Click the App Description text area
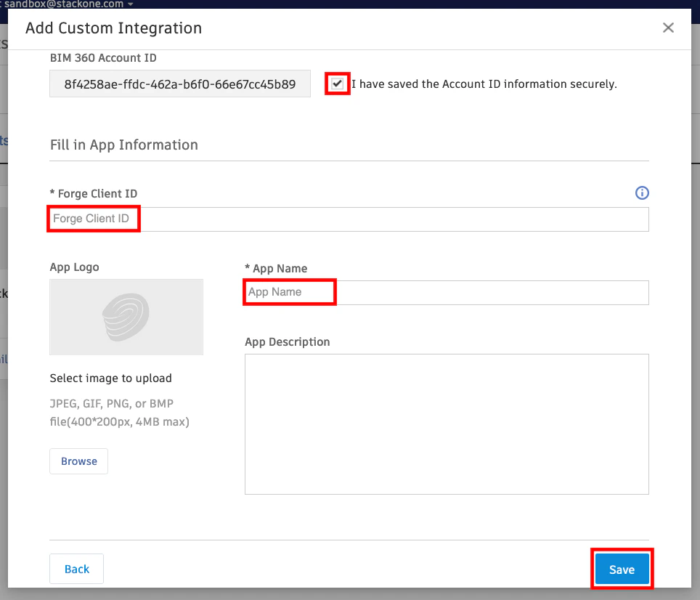Image resolution: width=700 pixels, height=600 pixels. click(x=447, y=423)
